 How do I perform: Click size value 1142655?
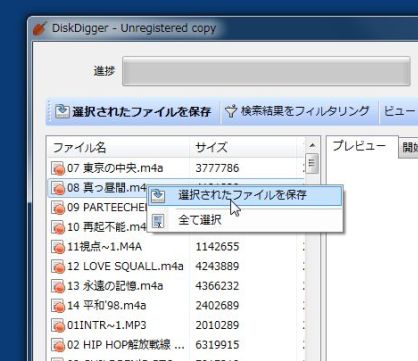217,247
